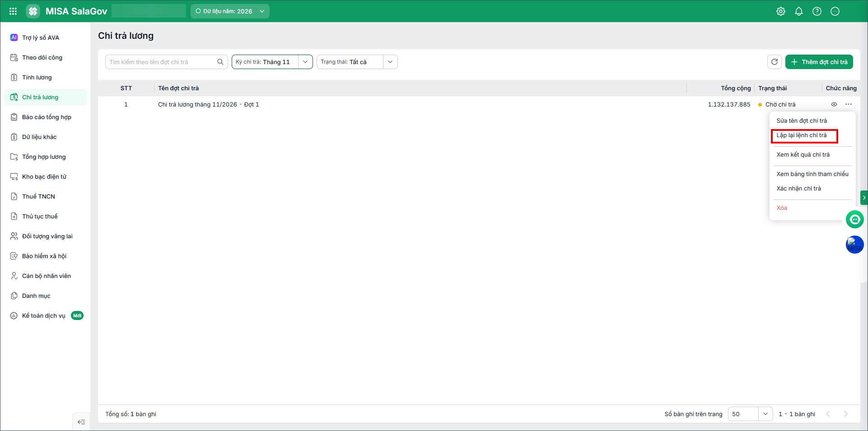Viewport: 868px width, 431px height.
Task: Collapse the left sidebar
Action: 81,422
